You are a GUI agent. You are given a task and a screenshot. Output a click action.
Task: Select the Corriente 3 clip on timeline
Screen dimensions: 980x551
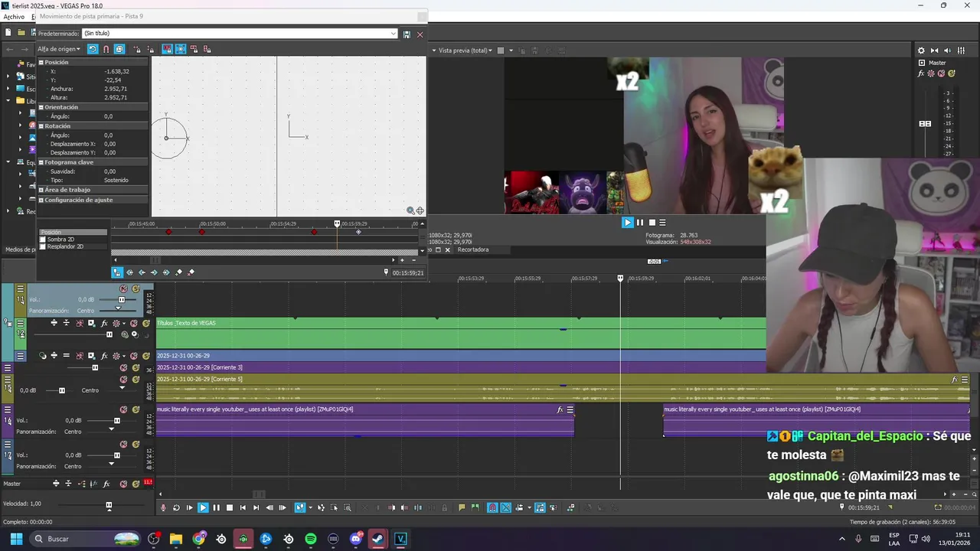pos(461,367)
